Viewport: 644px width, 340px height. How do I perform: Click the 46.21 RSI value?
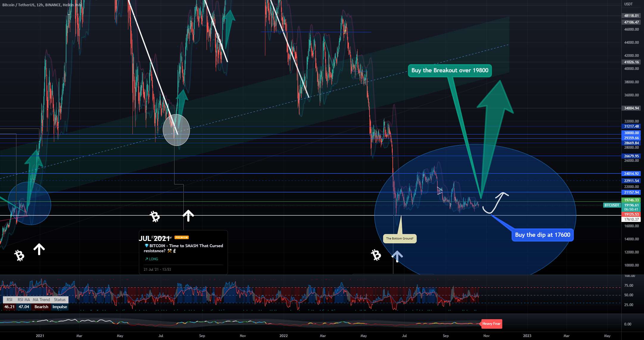point(10,307)
